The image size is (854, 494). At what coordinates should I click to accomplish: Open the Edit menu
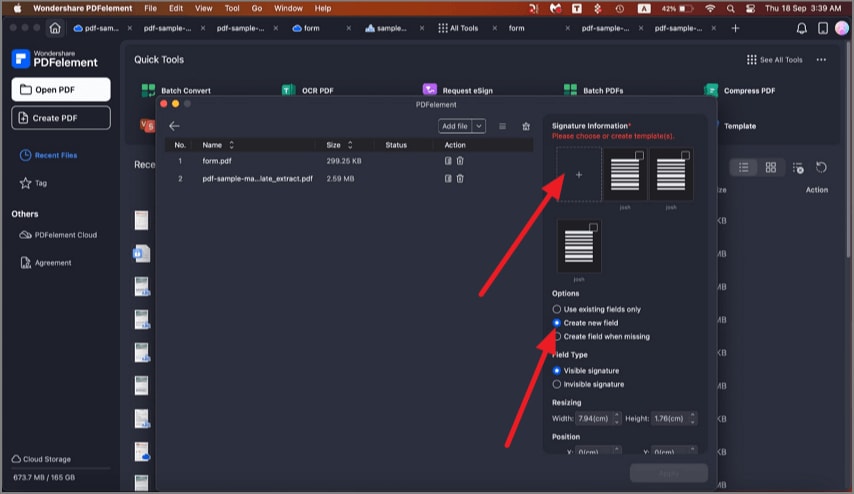[176, 8]
